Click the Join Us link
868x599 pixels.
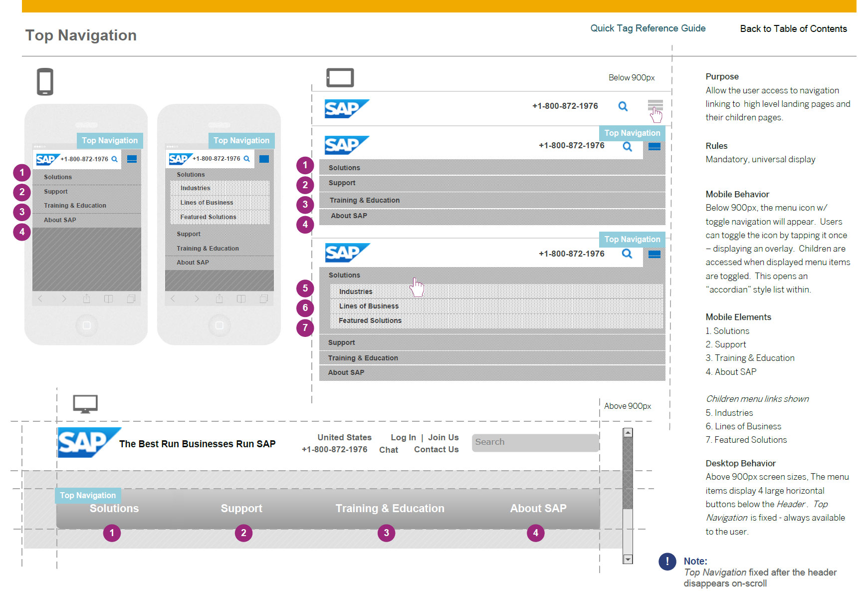click(443, 438)
